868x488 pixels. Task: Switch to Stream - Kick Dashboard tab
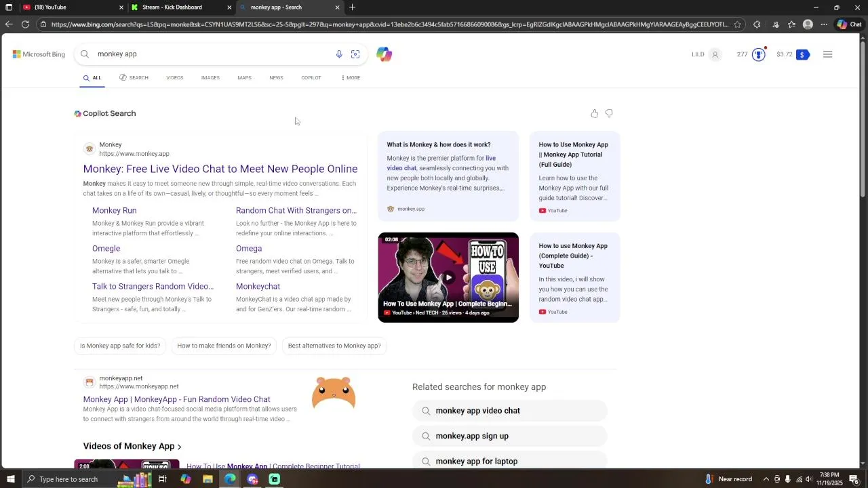[180, 7]
